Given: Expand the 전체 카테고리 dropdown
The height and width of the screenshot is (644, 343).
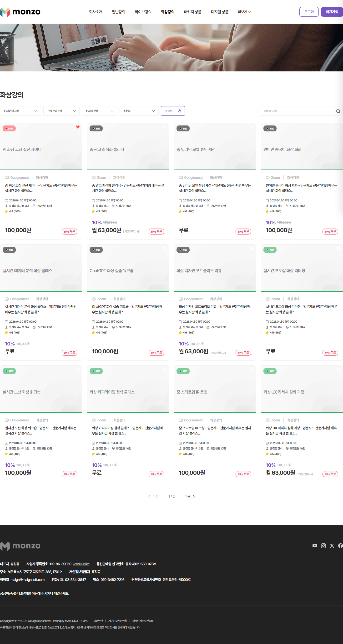Looking at the screenshot, I should (20, 111).
